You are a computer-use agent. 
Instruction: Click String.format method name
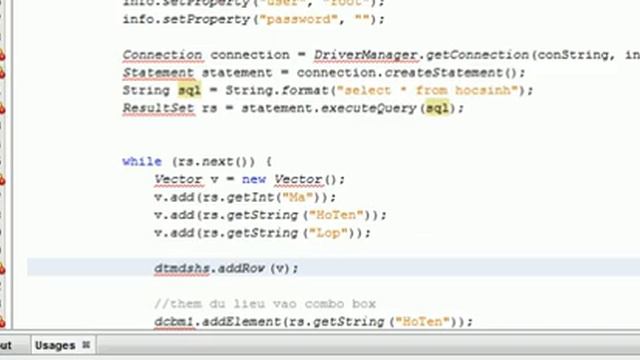click(304, 91)
